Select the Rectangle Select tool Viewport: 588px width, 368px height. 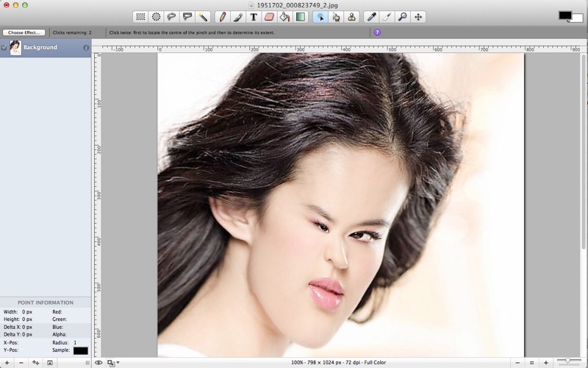(x=140, y=16)
